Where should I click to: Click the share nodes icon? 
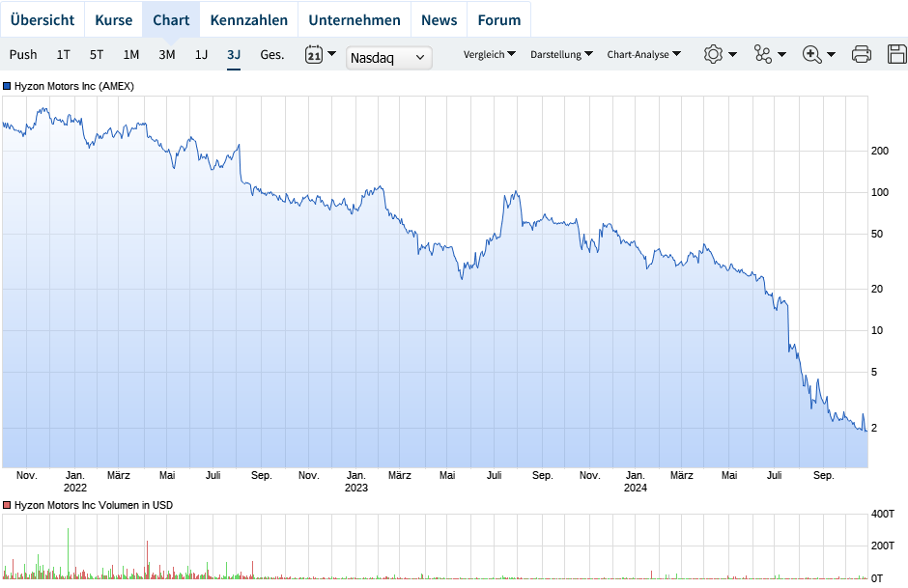(763, 55)
